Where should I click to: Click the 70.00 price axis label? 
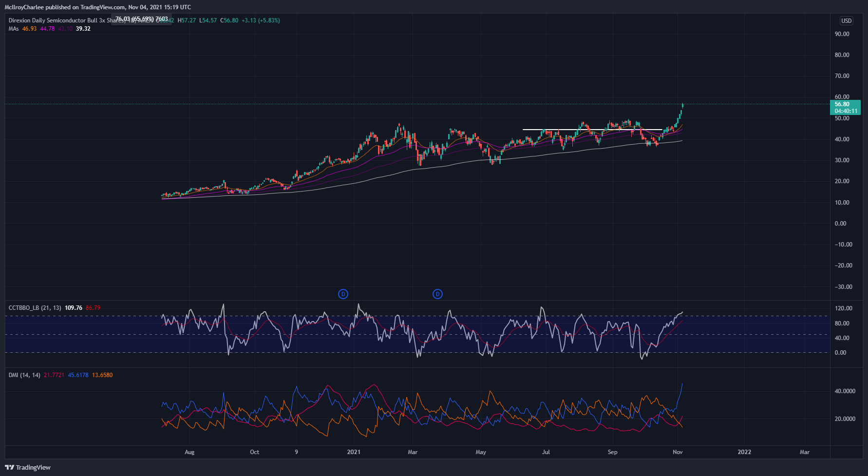tap(842, 76)
